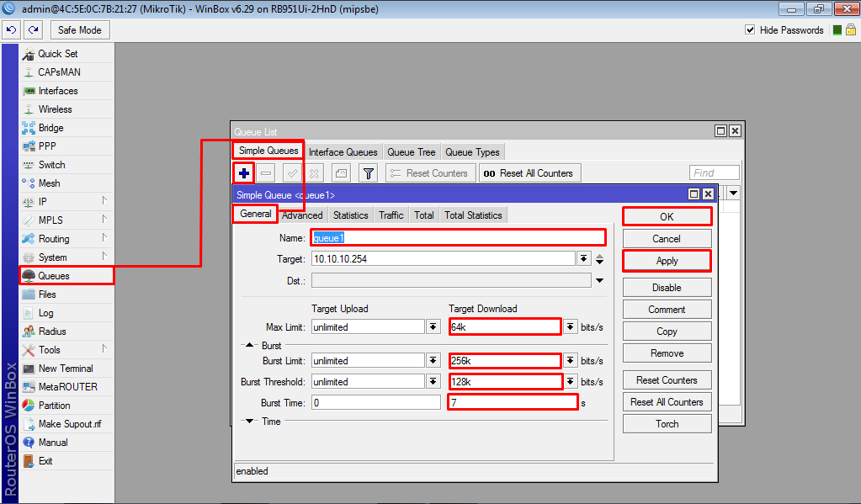Expand the Routing submenu
Image resolution: width=861 pixels, height=504 pixels.
pos(66,239)
